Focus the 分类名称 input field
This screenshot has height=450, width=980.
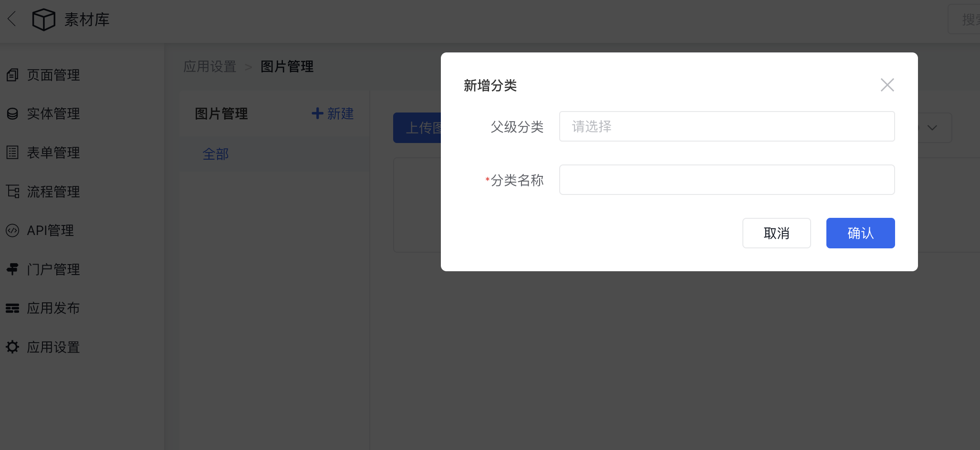727,180
